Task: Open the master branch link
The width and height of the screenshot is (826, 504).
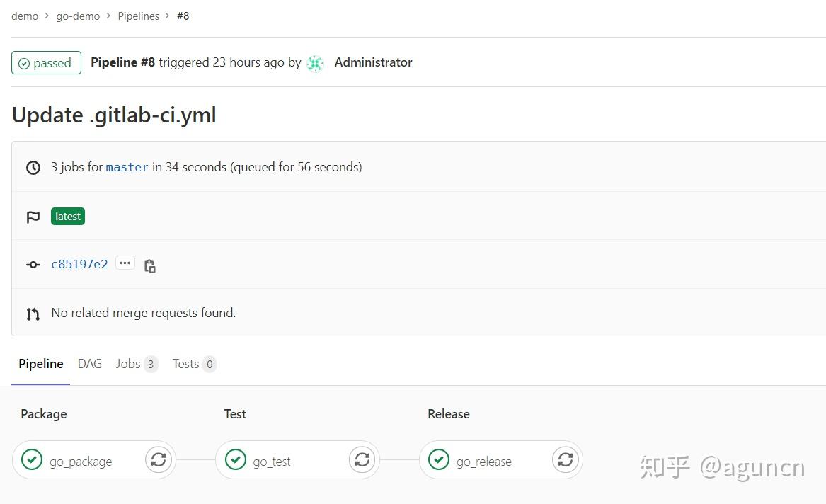Action: coord(127,167)
